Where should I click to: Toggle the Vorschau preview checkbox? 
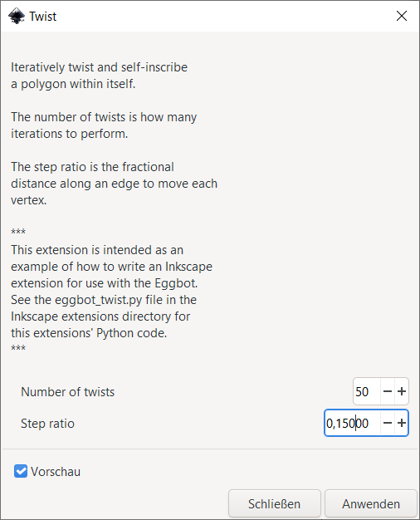[x=21, y=471]
